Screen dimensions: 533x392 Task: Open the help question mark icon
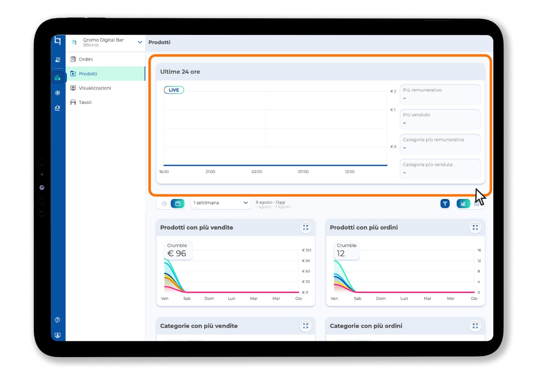58,320
